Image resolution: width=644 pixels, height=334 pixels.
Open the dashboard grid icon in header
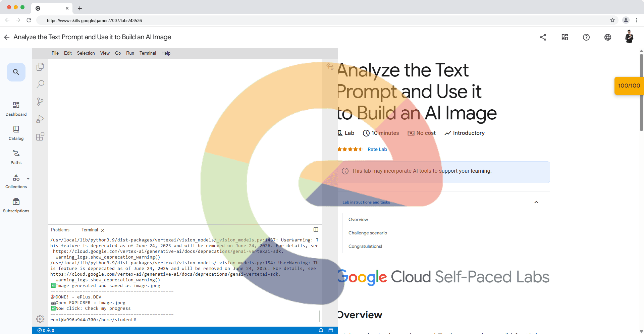[x=565, y=37]
